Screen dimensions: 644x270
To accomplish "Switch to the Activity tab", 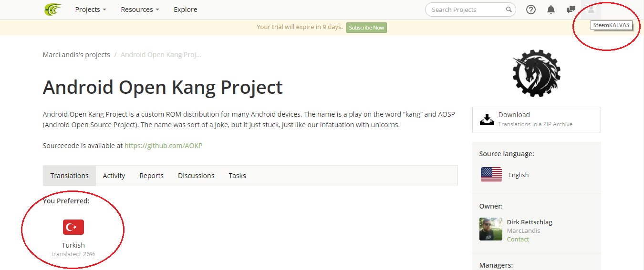I will click(114, 176).
